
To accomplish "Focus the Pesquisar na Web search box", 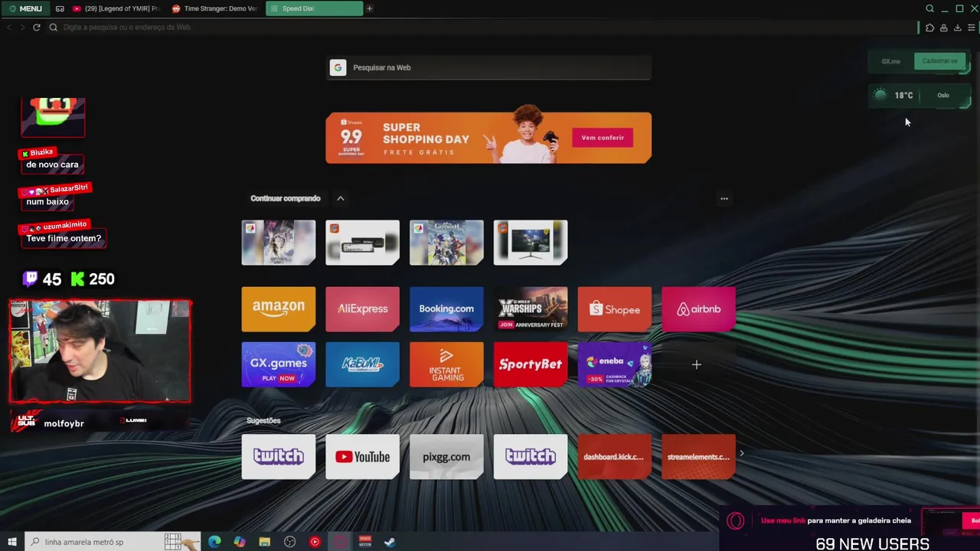I will pyautogui.click(x=488, y=67).
